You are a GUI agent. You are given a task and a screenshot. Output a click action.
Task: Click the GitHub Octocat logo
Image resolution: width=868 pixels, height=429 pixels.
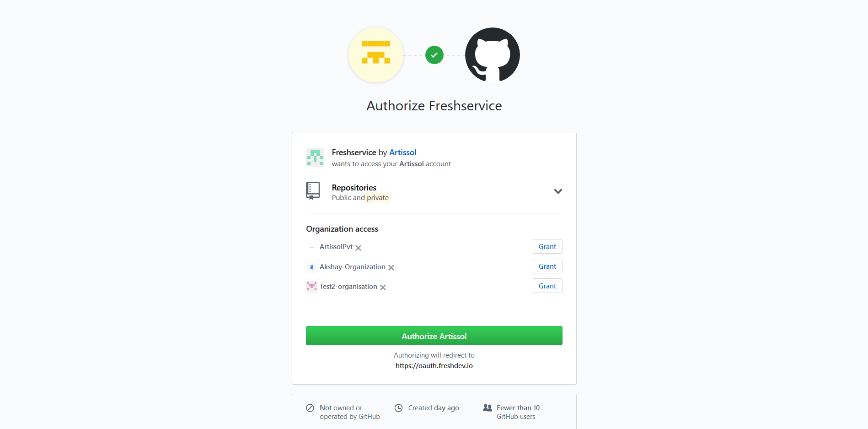493,55
